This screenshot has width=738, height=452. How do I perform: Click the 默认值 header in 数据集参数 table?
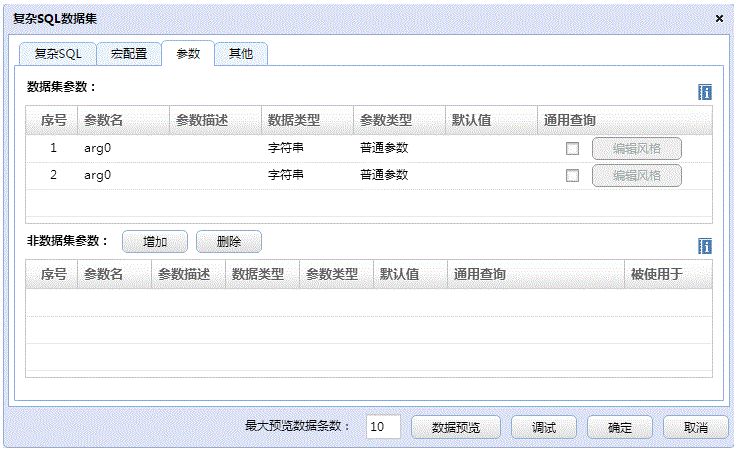click(491, 121)
